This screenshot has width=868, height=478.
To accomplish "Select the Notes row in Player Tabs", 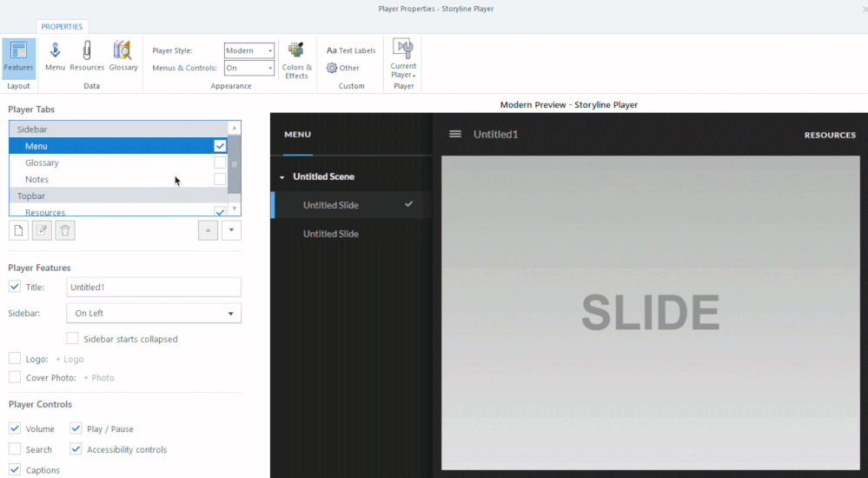I will point(118,179).
